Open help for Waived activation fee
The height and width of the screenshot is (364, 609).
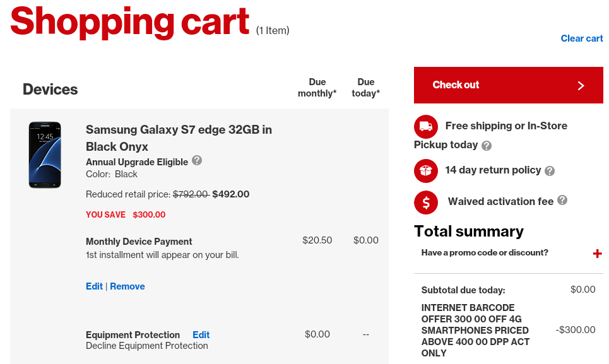[x=562, y=201]
